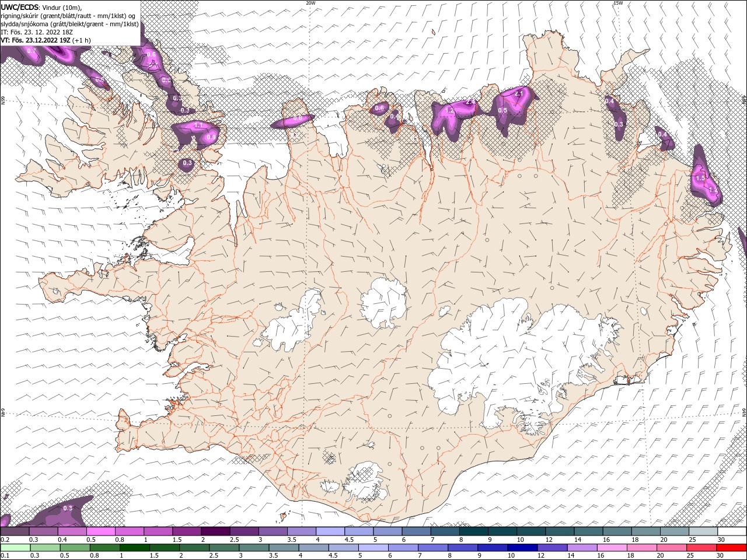Click the '0.7' precipitation value label
This screenshot has width=747, height=560.
coord(32,51)
